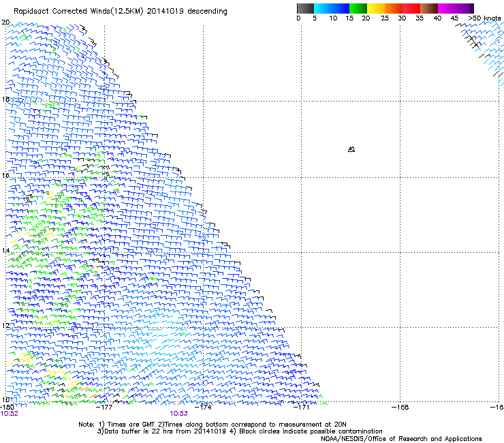Image resolution: width=504 pixels, height=443 pixels.
Task: Click the blue 10-15 knots legend segment
Action: pyautogui.click(x=341, y=8)
